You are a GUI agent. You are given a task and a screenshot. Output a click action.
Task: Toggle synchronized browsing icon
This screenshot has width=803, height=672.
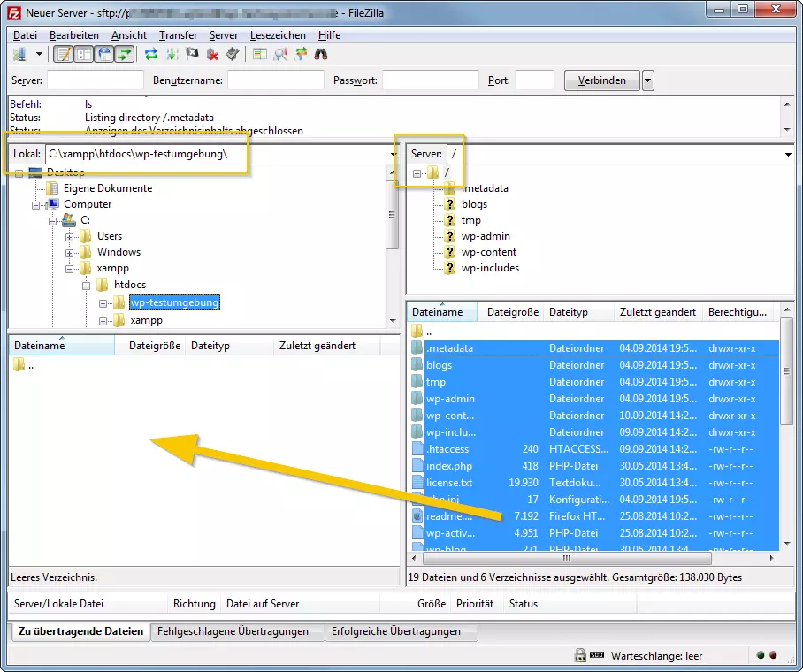[x=301, y=54]
